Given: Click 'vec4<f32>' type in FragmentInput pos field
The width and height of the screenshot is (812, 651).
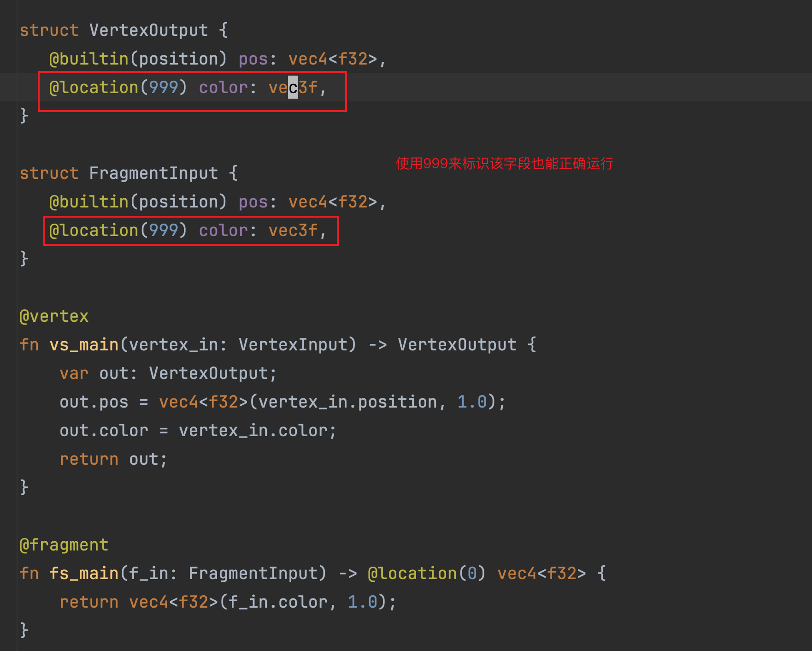Looking at the screenshot, I should 333,202.
